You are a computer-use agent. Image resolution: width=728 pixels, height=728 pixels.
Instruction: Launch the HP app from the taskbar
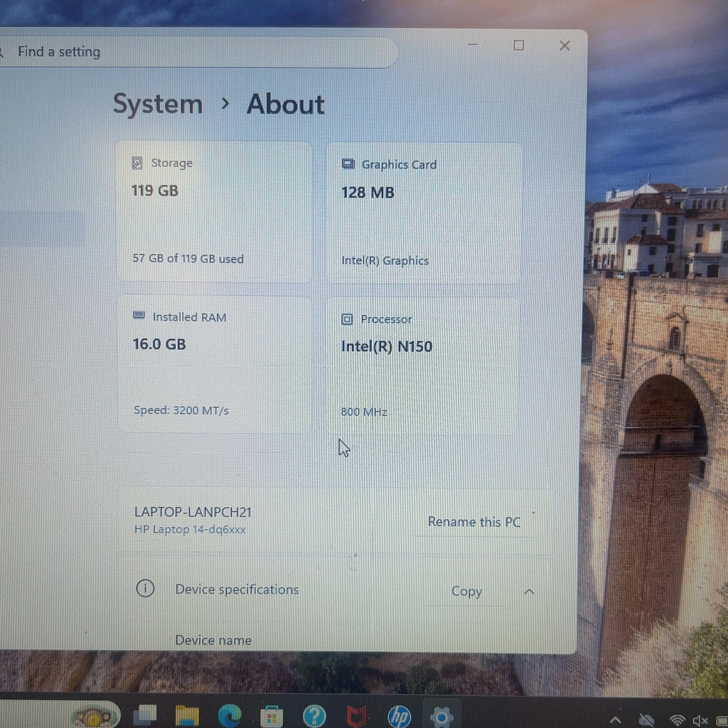[399, 717]
